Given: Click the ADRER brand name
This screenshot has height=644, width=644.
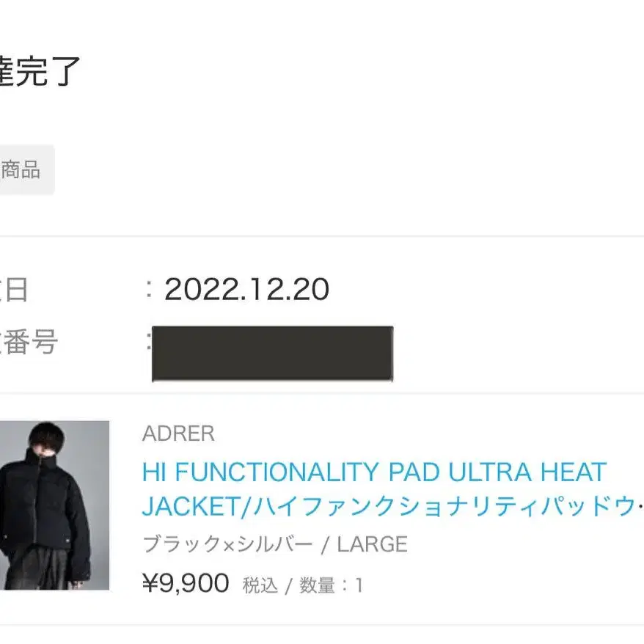Looking at the screenshot, I should [178, 433].
